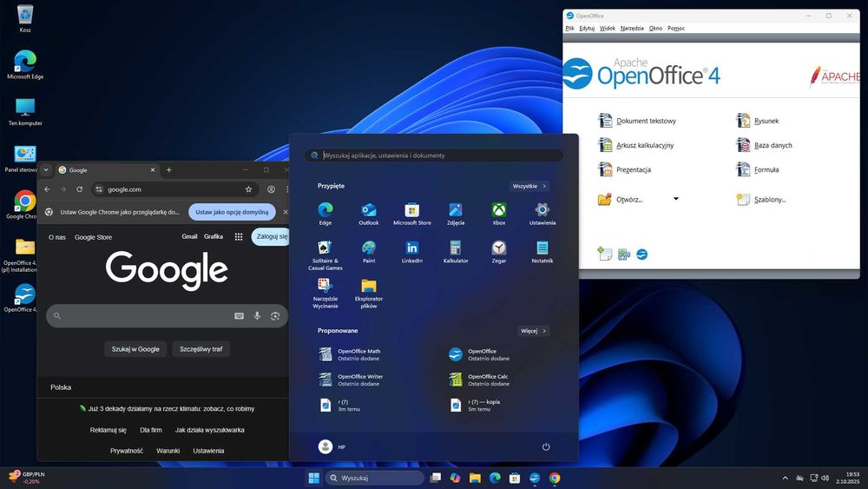Launch Outlook from Start menu
Image resolution: width=868 pixels, height=489 pixels.
(369, 214)
